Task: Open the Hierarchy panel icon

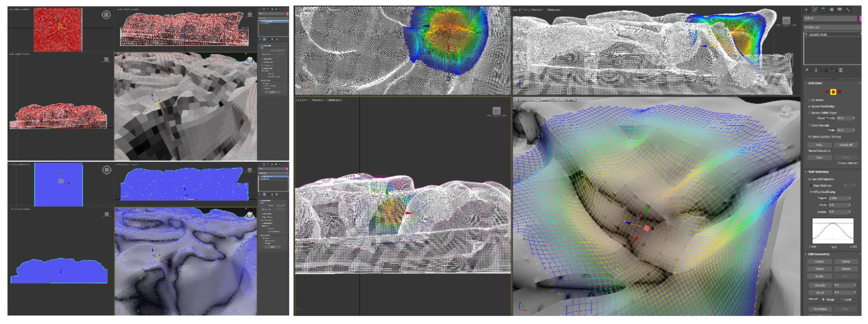Action: pos(823,10)
